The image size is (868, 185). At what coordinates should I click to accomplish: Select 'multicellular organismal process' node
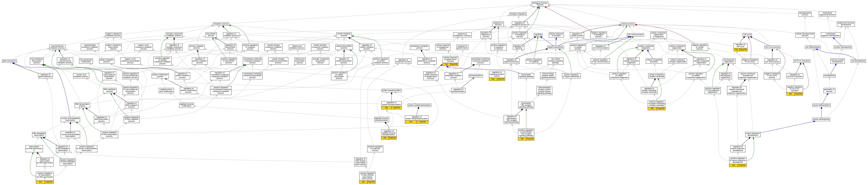(x=827, y=14)
